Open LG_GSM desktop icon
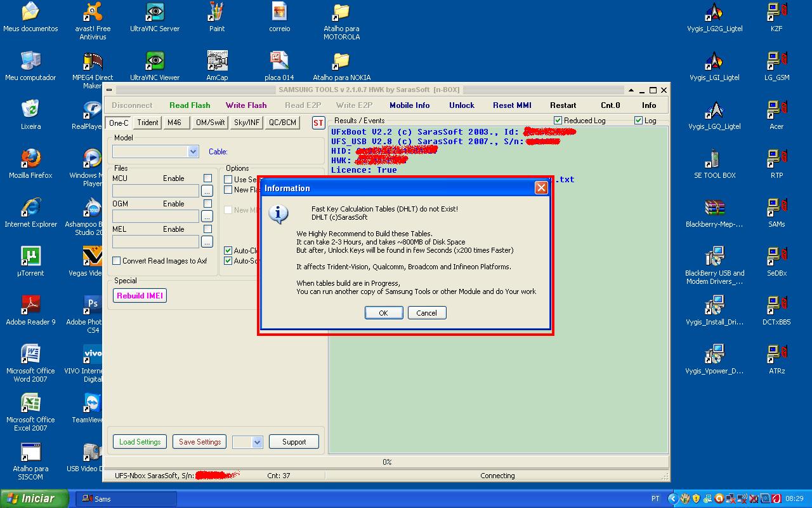This screenshot has width=812, height=508. pos(776,66)
